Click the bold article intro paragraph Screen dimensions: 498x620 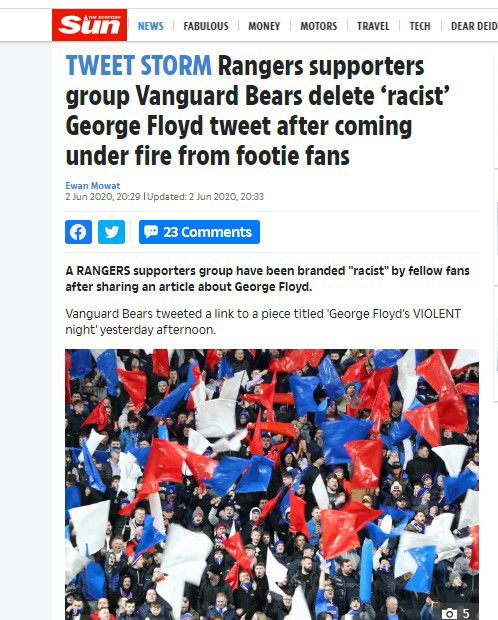click(267, 279)
